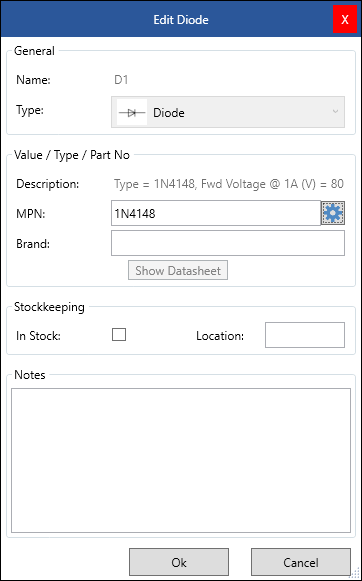Screen dimensions: 362x581
Task: Click the 'Location:' label
Action: (220, 336)
